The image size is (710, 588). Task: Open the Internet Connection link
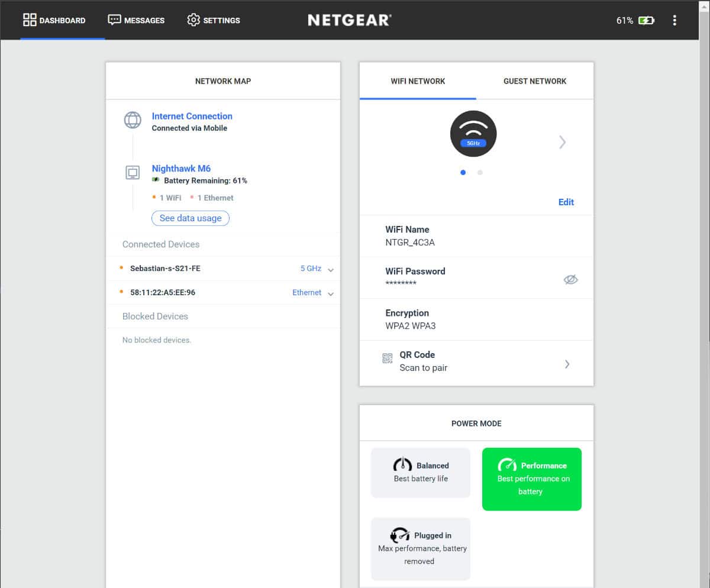[192, 116]
